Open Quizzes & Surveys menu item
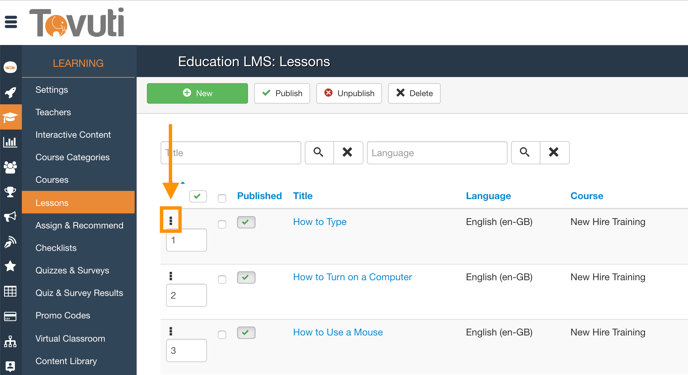 (x=72, y=270)
